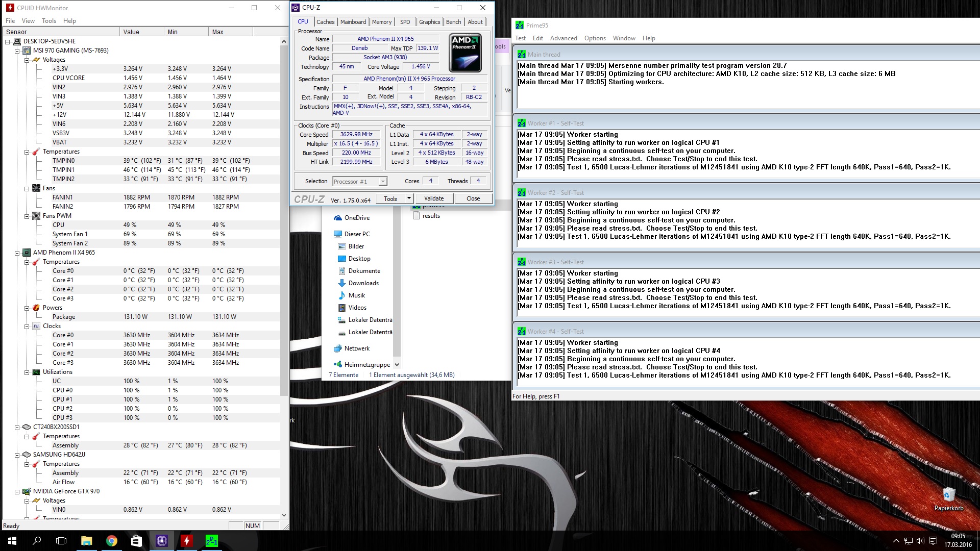
Task: Collapse the DESKTOP-5EDV5HE tree node
Action: tap(8, 41)
